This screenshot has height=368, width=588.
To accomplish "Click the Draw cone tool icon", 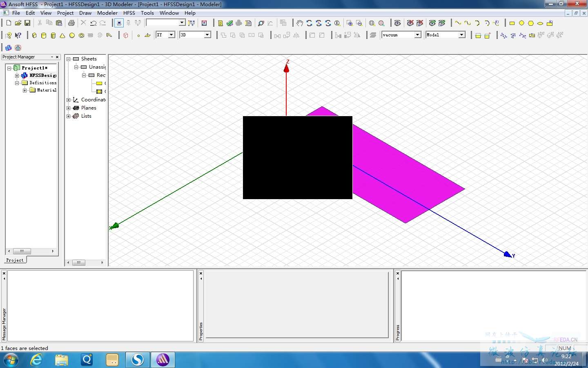I will pos(62,36).
